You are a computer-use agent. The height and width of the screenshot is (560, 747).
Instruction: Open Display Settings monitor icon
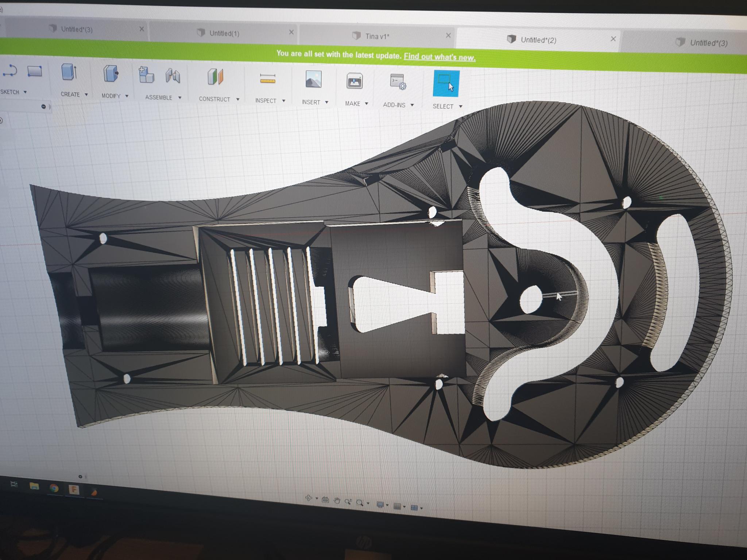click(380, 505)
